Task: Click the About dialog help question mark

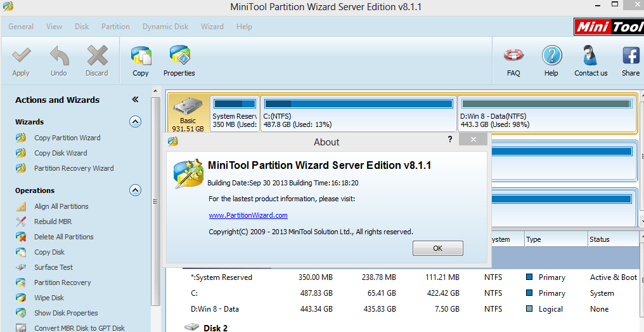Action: coord(450,139)
